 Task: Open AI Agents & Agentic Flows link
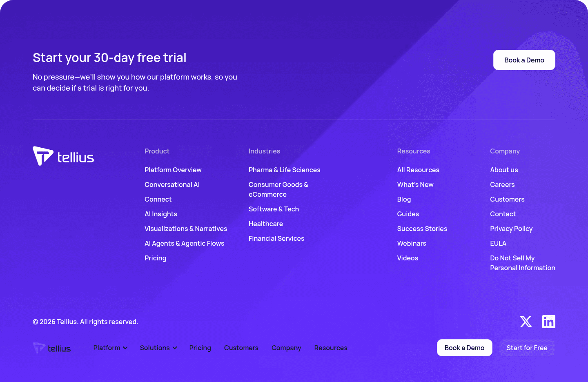click(x=185, y=243)
